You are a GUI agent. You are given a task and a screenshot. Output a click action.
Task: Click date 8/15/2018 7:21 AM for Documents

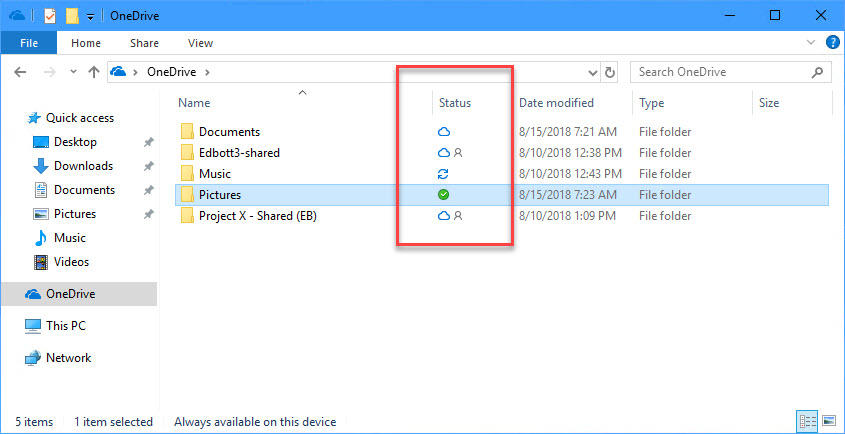click(568, 132)
